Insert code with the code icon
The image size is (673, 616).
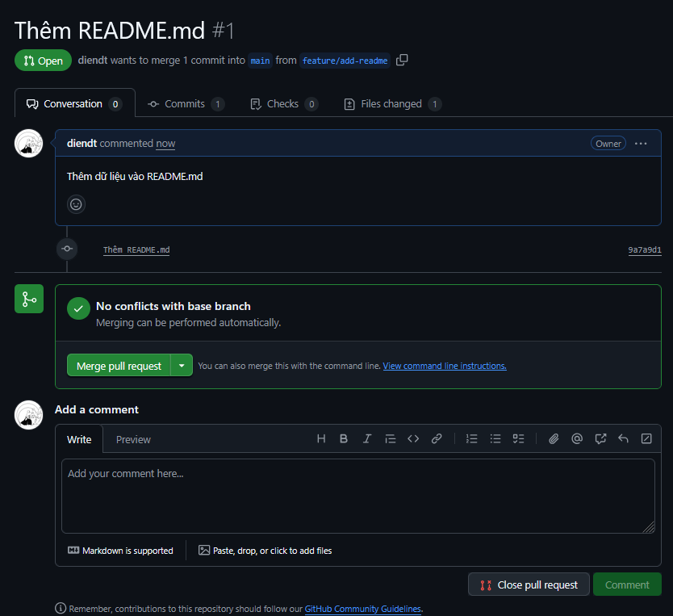(x=413, y=438)
